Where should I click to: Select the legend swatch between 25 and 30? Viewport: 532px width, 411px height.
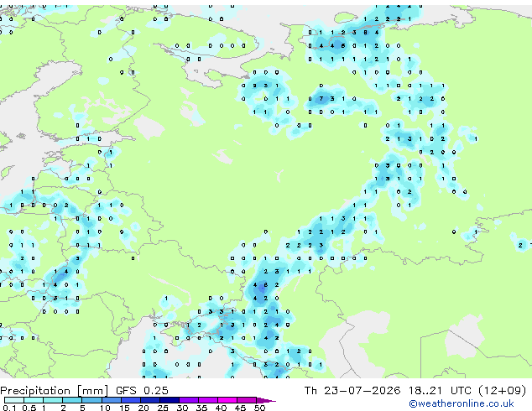pyautogui.click(x=169, y=400)
